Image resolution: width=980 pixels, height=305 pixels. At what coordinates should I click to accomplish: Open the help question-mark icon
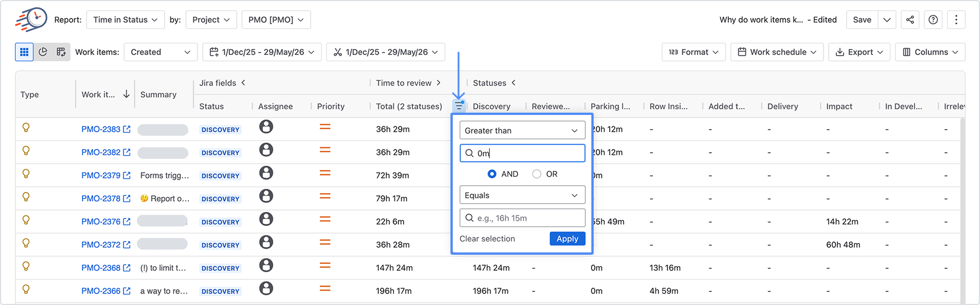tap(933, 20)
